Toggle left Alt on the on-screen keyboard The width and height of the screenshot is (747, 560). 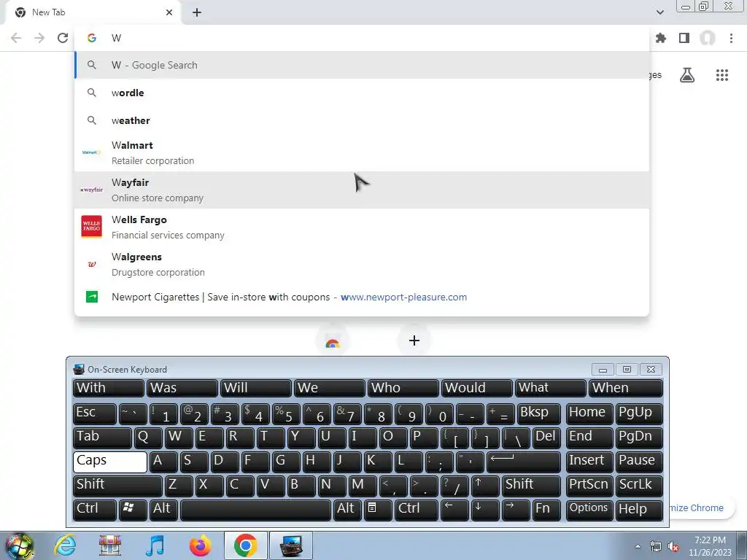163,510
